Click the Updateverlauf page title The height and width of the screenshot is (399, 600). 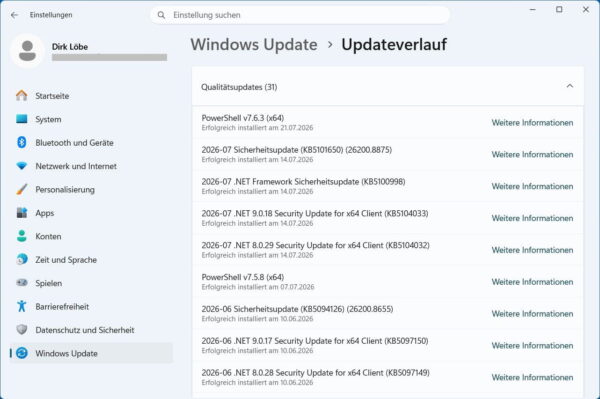394,44
